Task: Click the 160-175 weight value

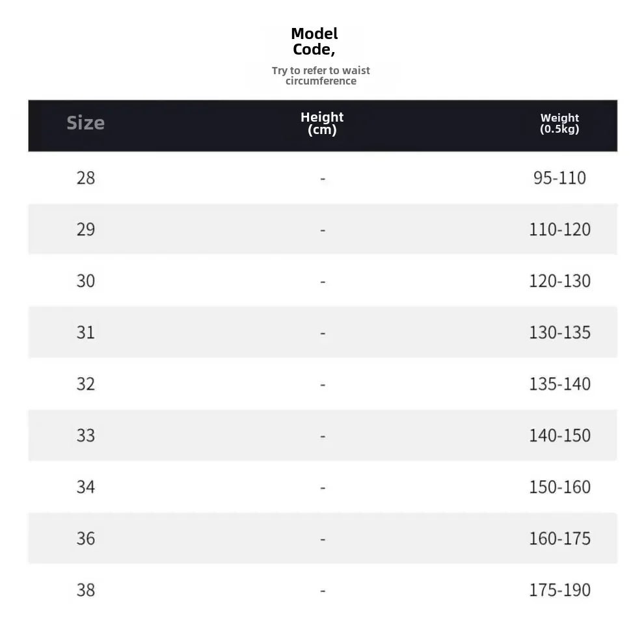Action: coord(559,538)
